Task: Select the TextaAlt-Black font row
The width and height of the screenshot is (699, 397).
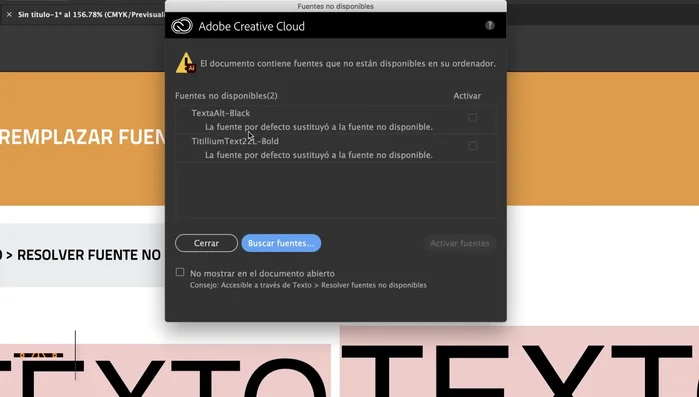Action: pos(336,120)
